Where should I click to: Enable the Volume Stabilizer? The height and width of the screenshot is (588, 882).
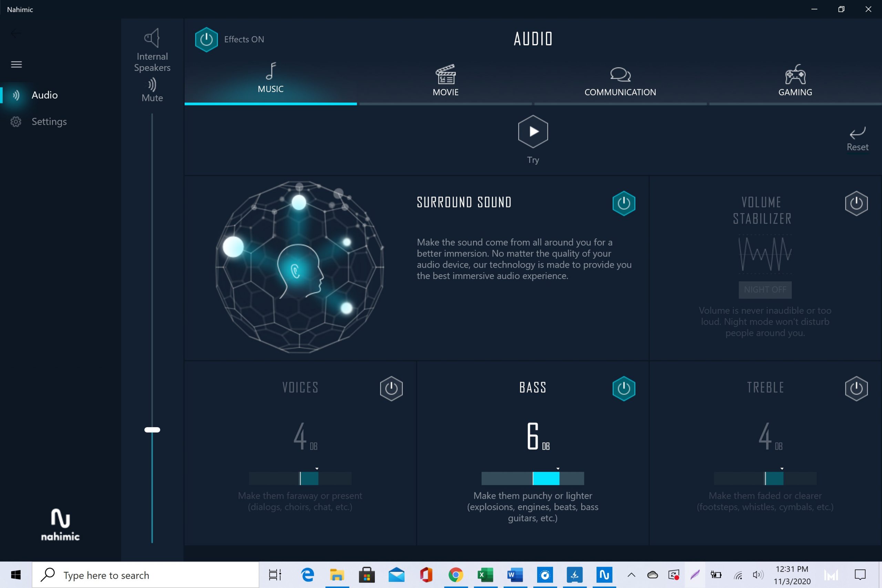(x=856, y=203)
